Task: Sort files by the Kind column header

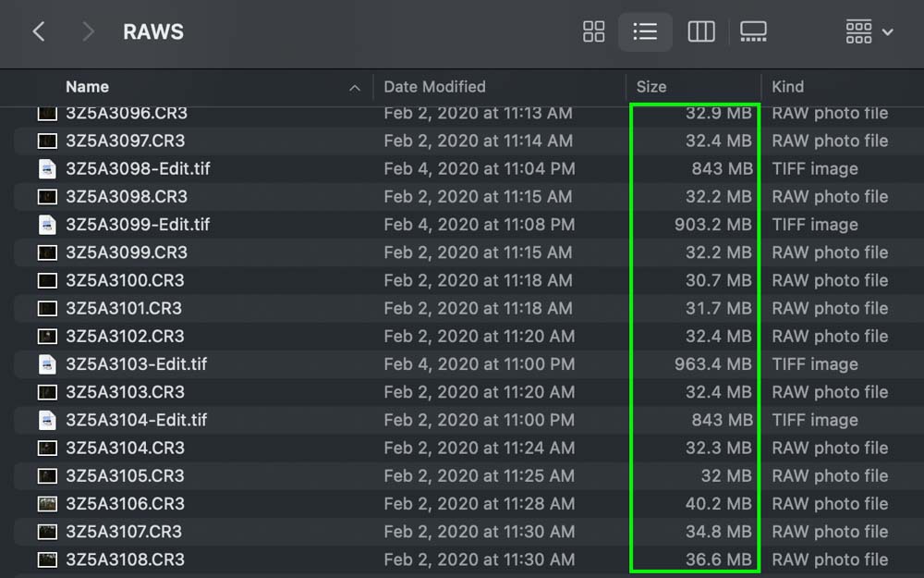Action: 787,86
